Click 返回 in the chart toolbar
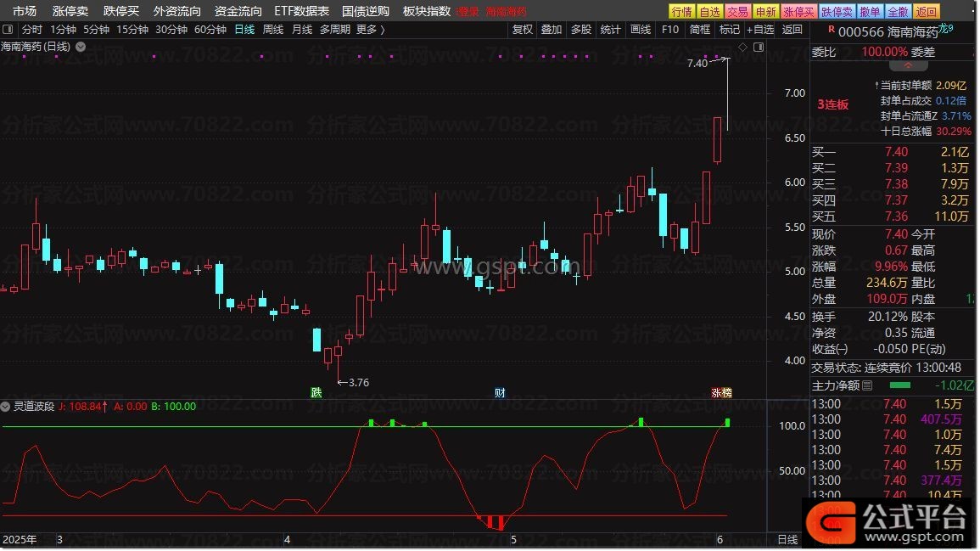The height and width of the screenshot is (551, 980). click(792, 30)
